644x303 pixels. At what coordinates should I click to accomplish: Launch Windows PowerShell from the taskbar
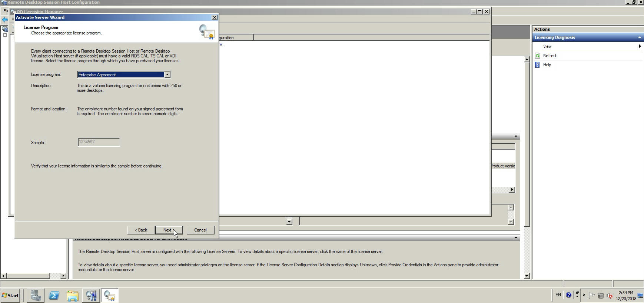point(54,296)
